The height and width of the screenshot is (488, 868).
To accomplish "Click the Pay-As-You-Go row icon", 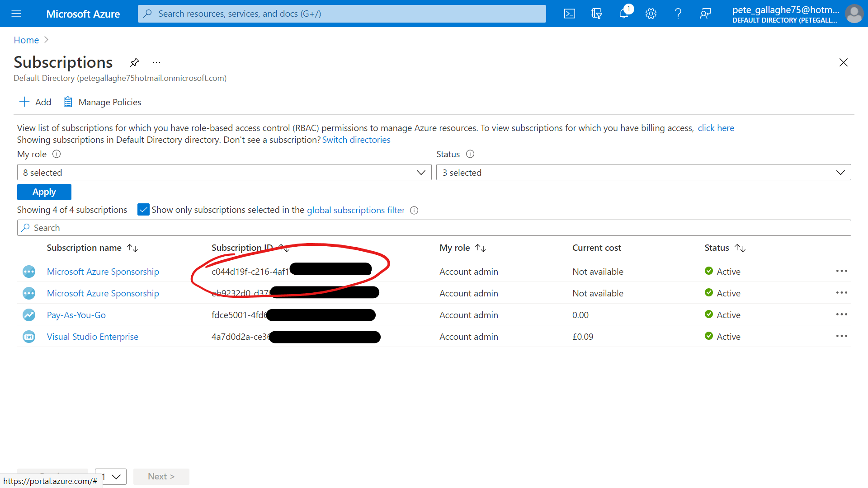I will point(29,315).
